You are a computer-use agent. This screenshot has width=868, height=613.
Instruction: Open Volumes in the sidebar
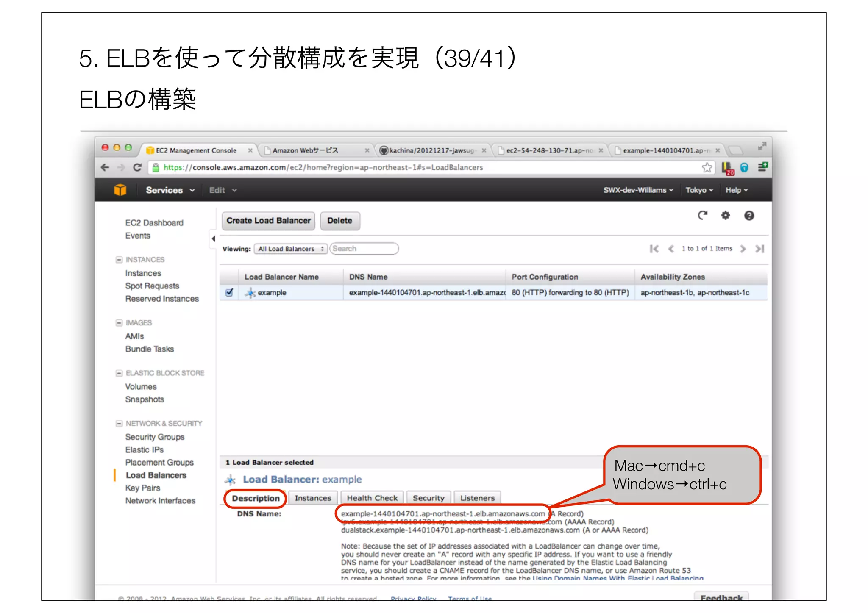click(x=141, y=387)
